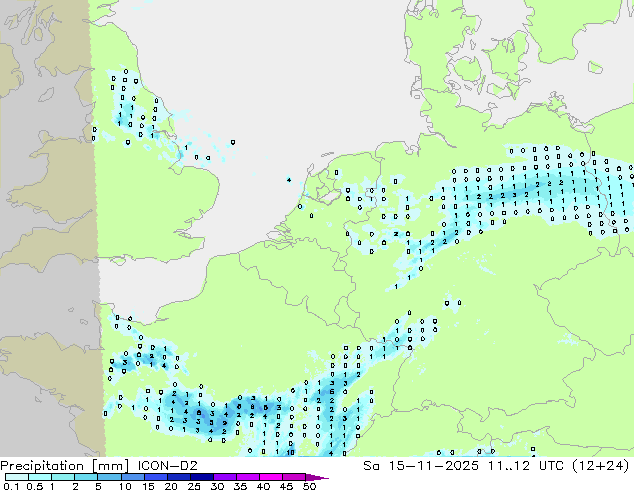Click the 35–40 mm legend color swatch
This screenshot has width=634, height=490.
coord(247,477)
